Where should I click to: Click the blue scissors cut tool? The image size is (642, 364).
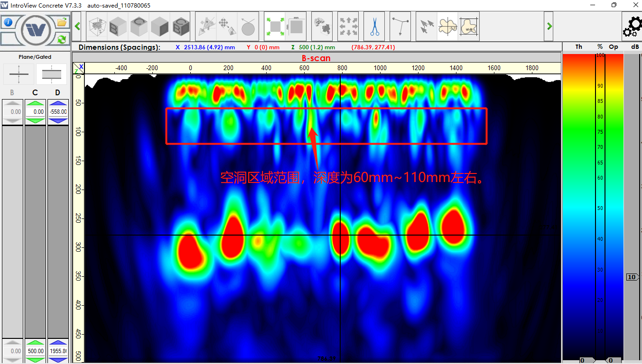click(x=374, y=27)
